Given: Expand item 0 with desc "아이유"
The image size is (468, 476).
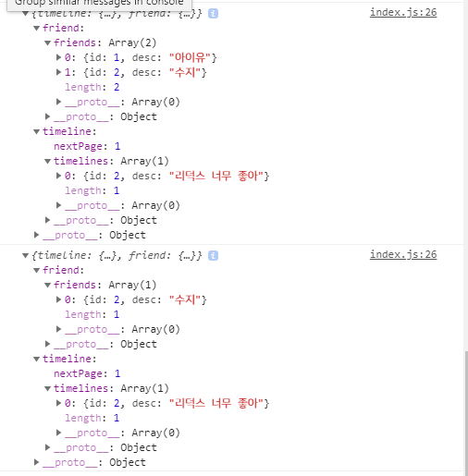Looking at the screenshot, I should click(58, 57).
